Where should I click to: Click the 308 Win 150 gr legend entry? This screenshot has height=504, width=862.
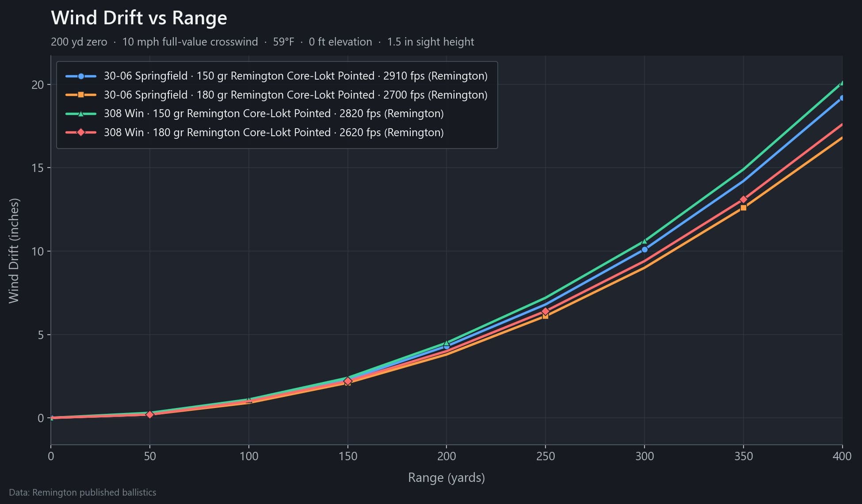[x=255, y=114]
